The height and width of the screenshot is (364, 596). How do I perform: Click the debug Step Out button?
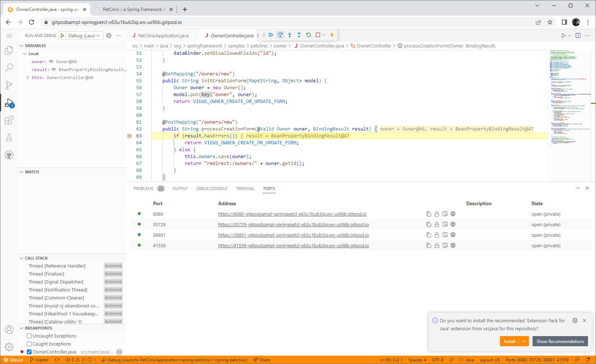pyautogui.click(x=299, y=35)
